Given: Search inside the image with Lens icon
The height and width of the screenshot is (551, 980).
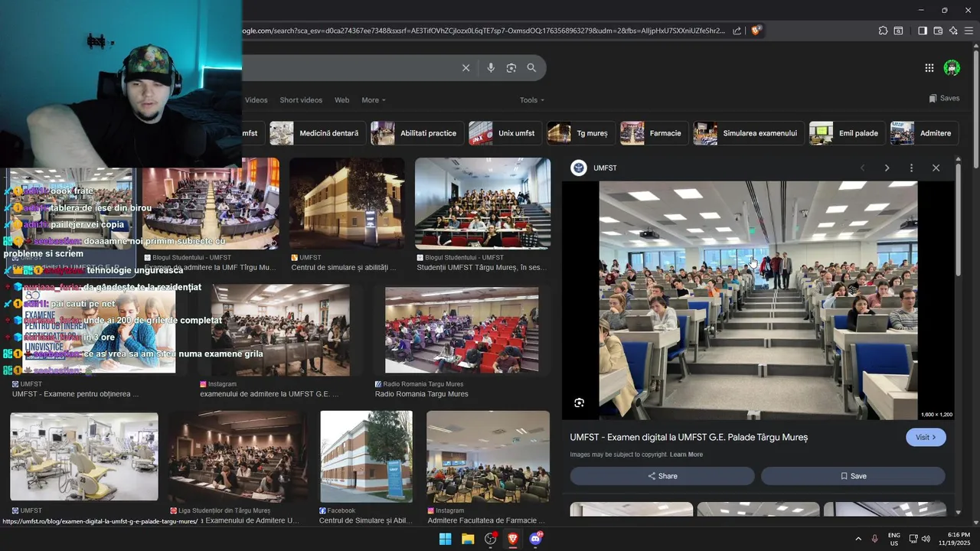Looking at the screenshot, I should point(580,403).
